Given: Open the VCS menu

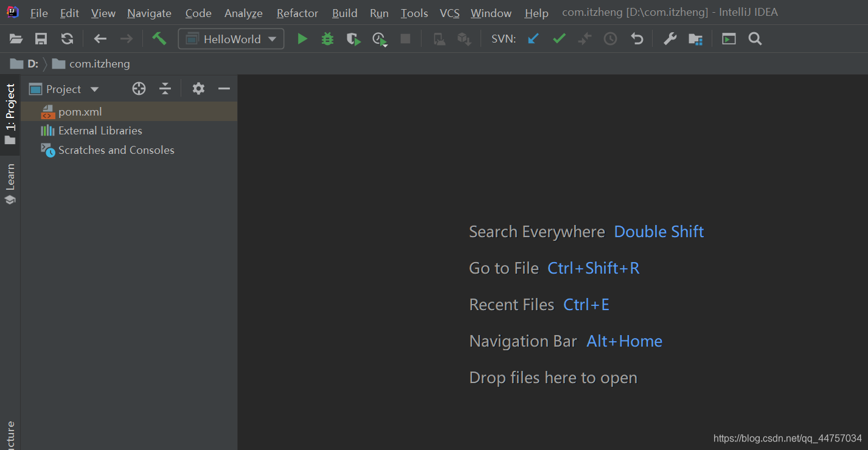Looking at the screenshot, I should [x=450, y=13].
